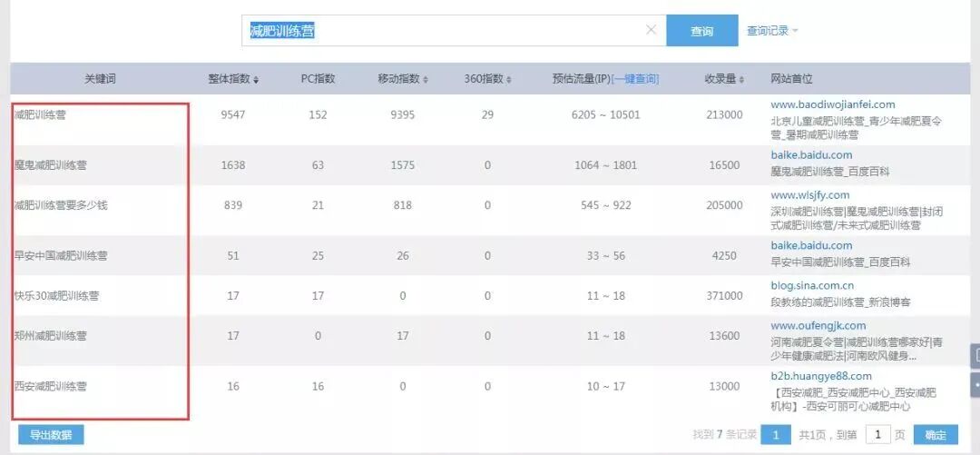The width and height of the screenshot is (980, 455).
Task: Click estimated traffic 1064 ~ 1801
Action: pos(605,165)
